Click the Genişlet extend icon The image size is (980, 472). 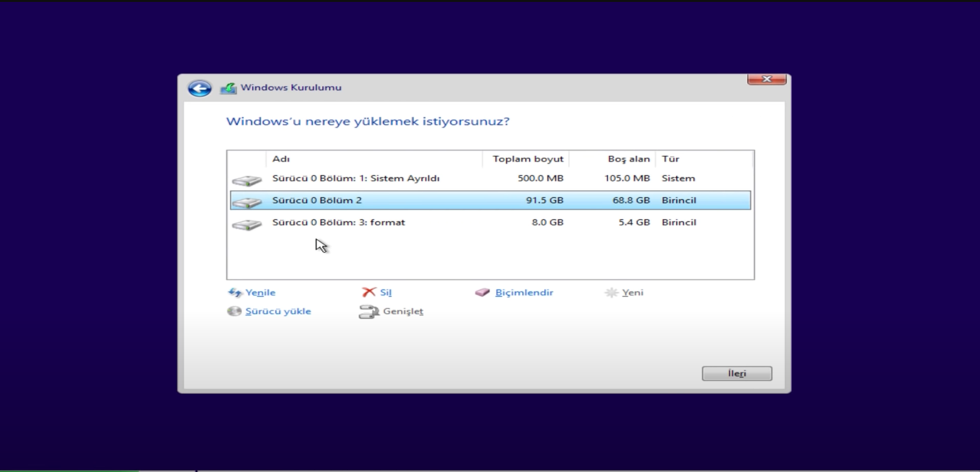point(369,312)
